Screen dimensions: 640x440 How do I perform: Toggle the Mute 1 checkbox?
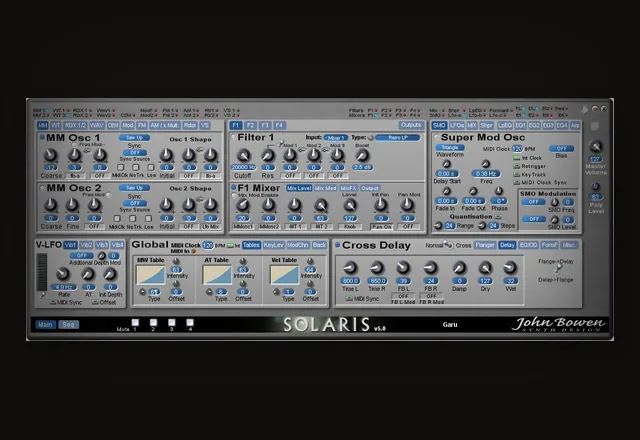click(x=135, y=323)
